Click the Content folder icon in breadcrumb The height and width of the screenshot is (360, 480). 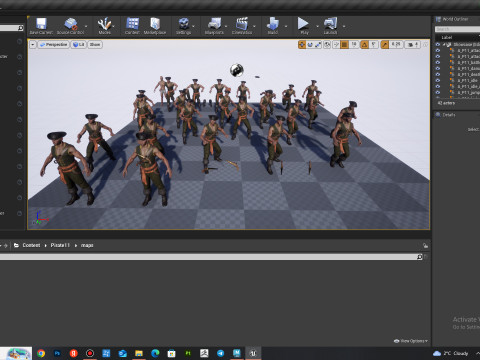point(16,245)
